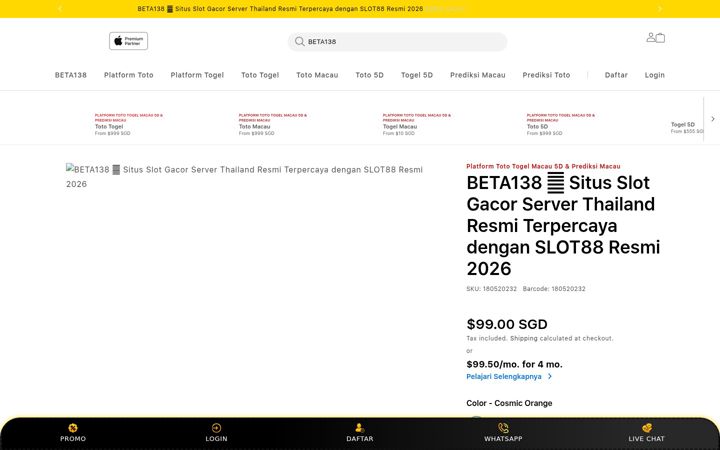Show next announcement in yellow banner
720x450 pixels.
click(660, 8)
